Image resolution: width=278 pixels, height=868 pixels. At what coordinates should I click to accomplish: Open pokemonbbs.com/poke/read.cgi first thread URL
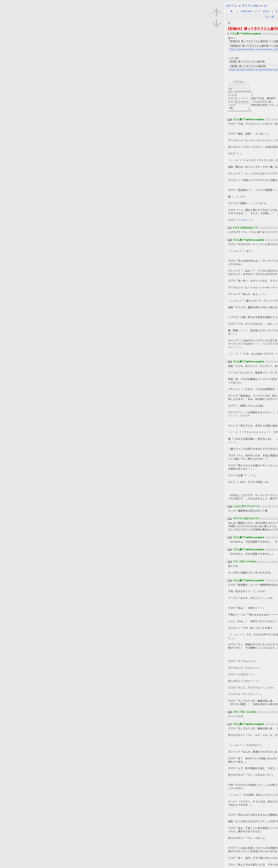253,70
